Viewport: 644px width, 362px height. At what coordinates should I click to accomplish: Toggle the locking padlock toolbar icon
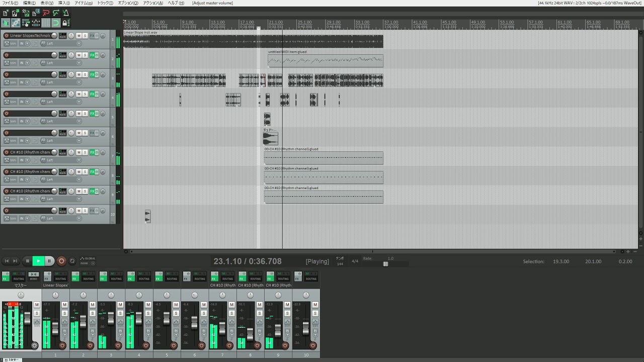click(x=65, y=23)
